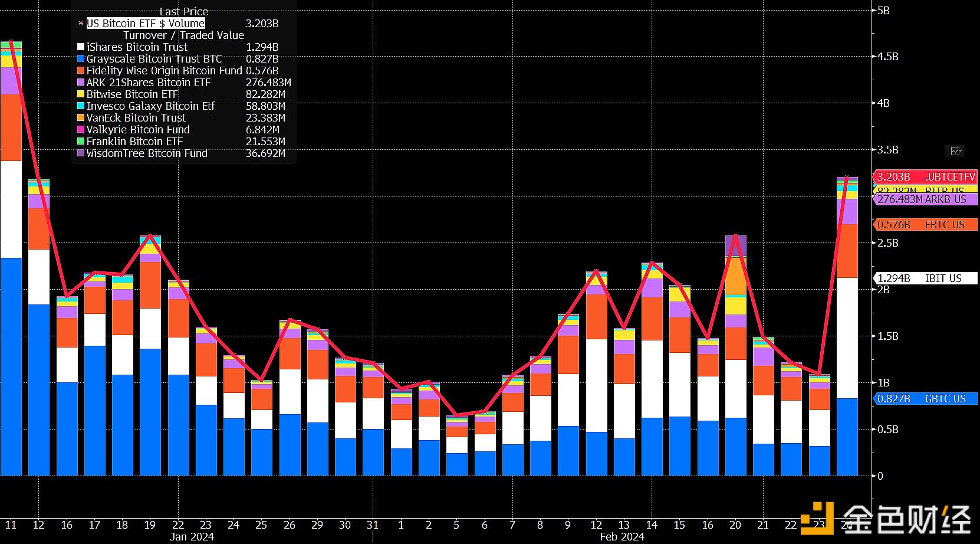This screenshot has width=980, height=544.
Task: Click the white IBIT US axis tag
Action: [925, 278]
